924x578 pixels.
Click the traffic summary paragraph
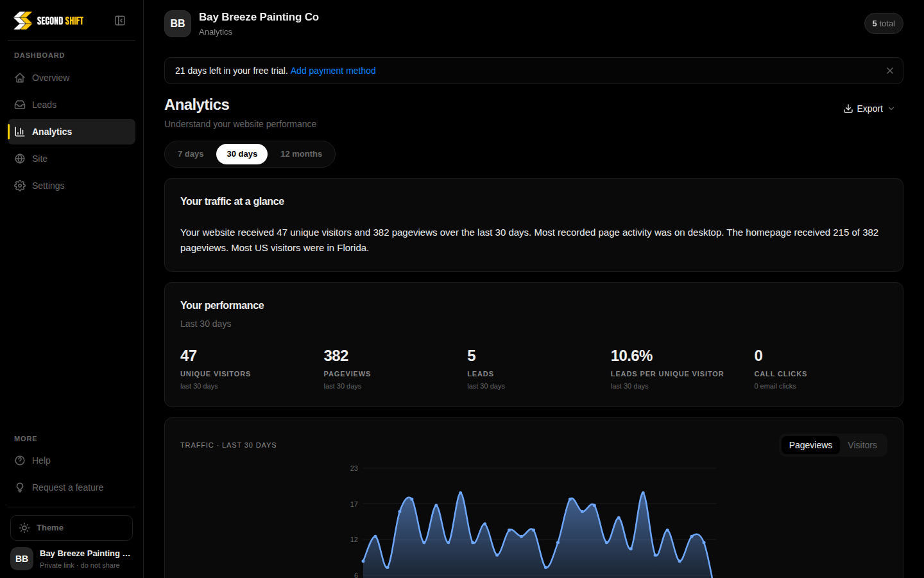(529, 240)
